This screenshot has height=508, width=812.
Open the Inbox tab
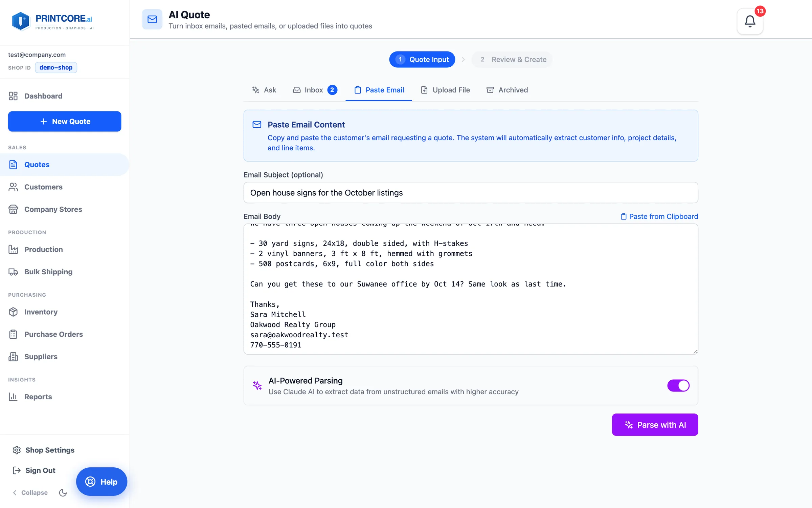[315, 90]
